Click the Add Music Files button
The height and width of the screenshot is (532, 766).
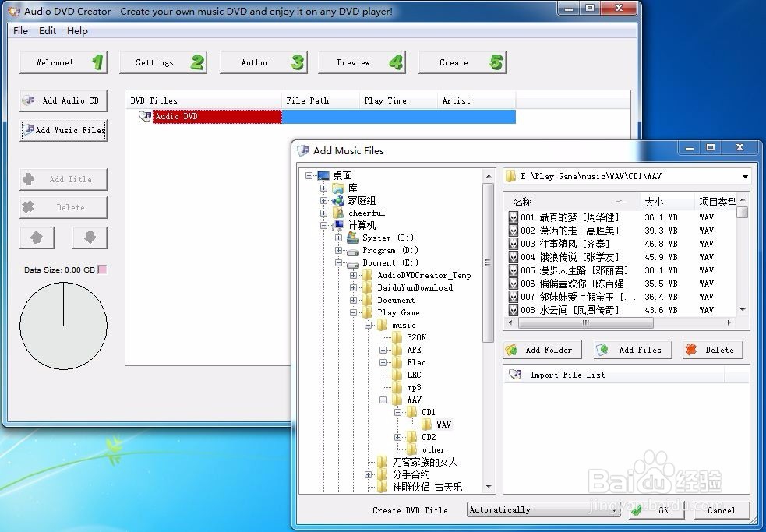coord(63,130)
